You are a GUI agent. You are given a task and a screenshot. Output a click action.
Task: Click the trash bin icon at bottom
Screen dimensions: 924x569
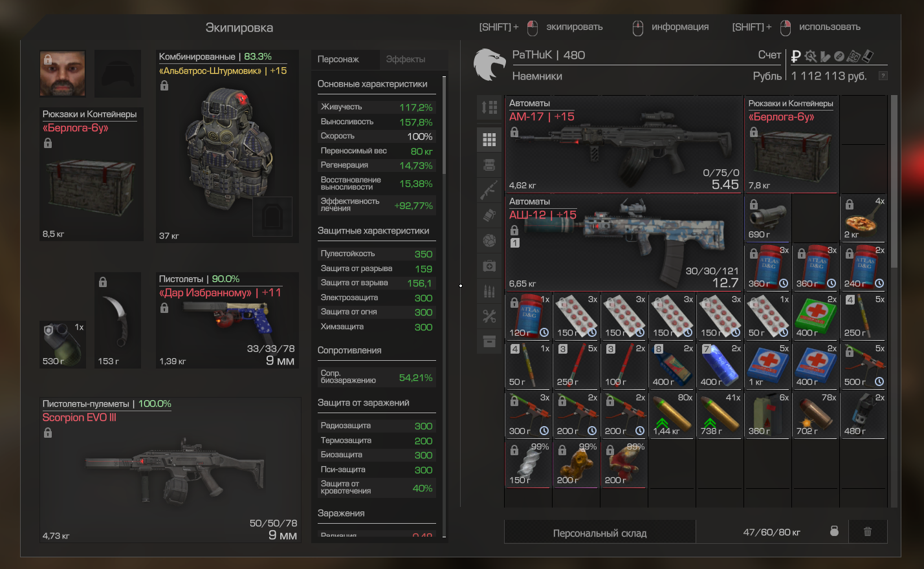point(868,531)
